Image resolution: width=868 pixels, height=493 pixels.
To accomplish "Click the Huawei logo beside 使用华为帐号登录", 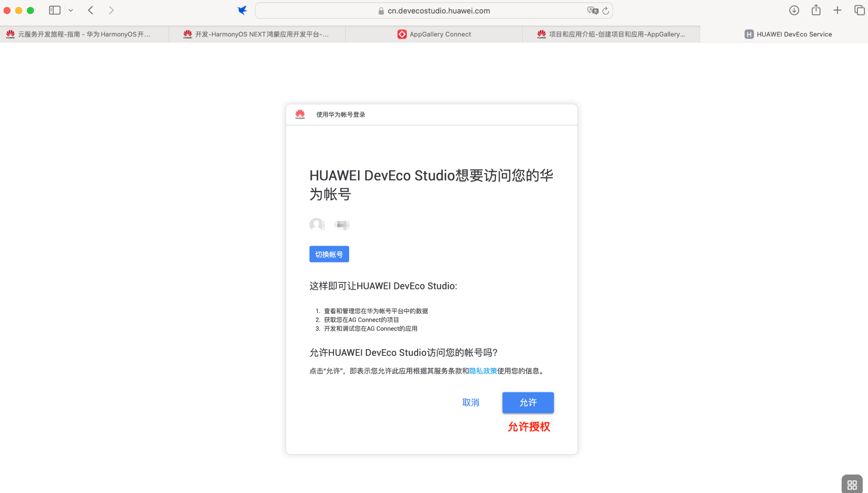I will tap(300, 114).
